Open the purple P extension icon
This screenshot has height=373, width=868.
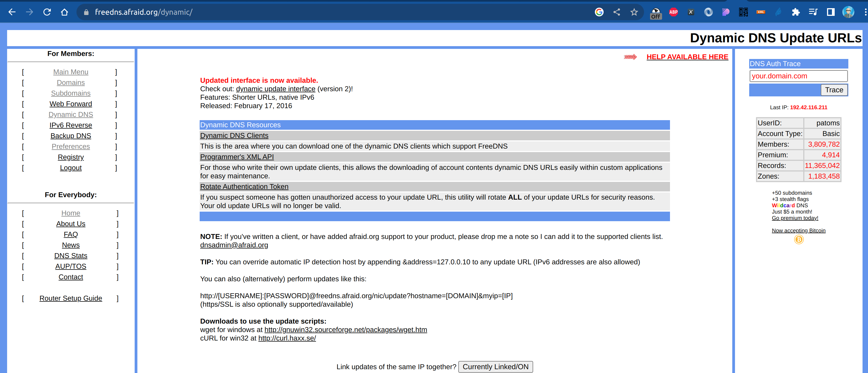coord(726,12)
